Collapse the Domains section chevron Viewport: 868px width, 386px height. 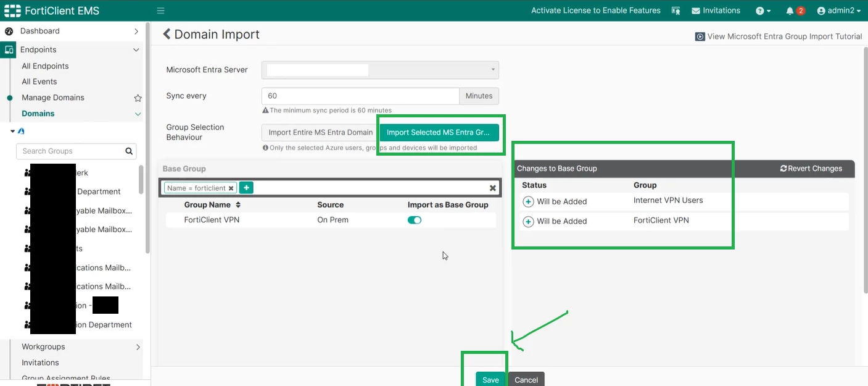coord(138,114)
